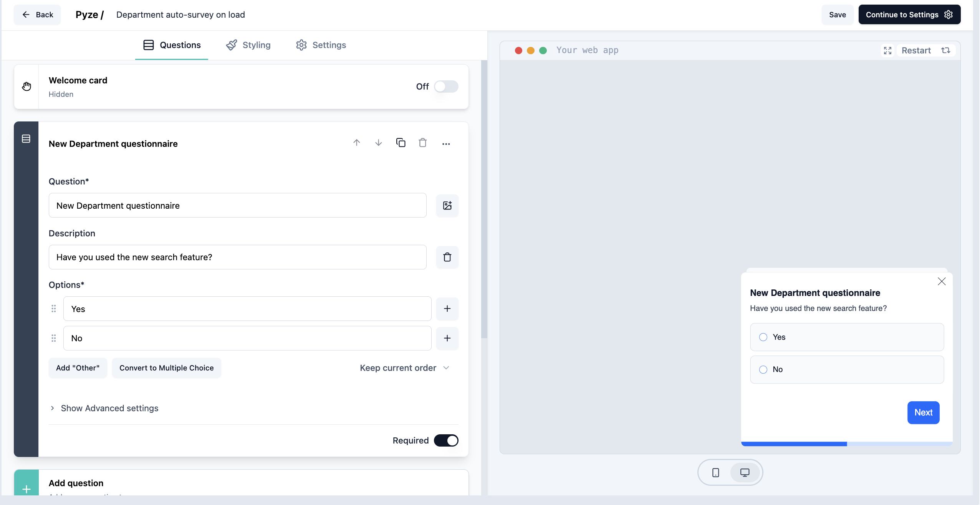Click Next in survey preview
The image size is (980, 505).
tap(923, 412)
